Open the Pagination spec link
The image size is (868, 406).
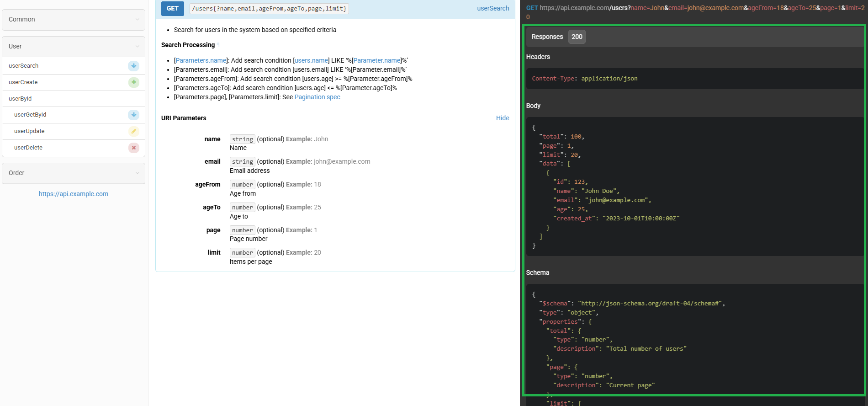[x=317, y=97]
